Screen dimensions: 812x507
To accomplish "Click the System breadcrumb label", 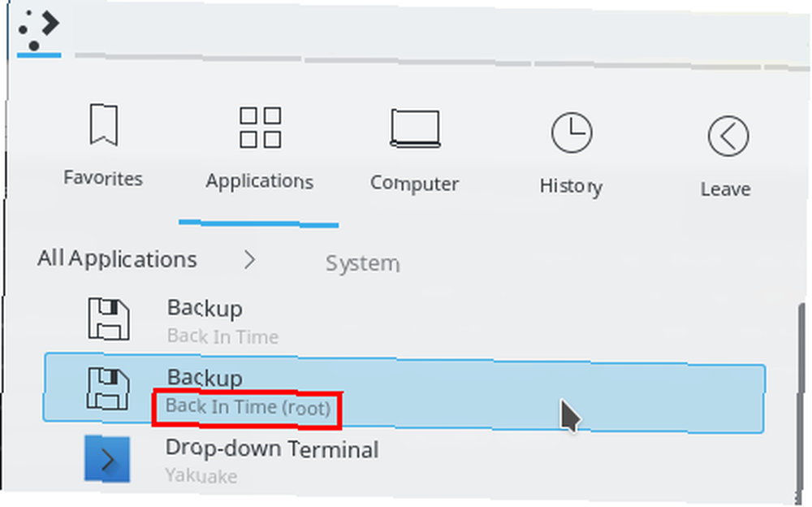I will click(362, 263).
